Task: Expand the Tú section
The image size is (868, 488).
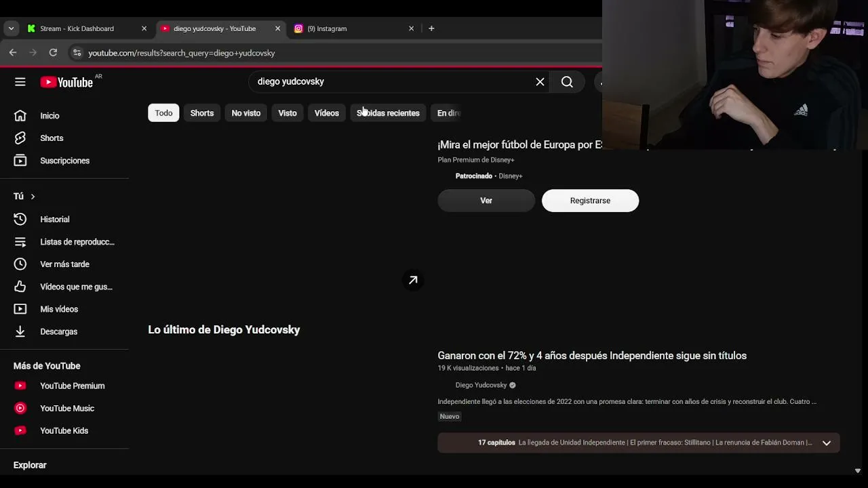Action: point(24,197)
